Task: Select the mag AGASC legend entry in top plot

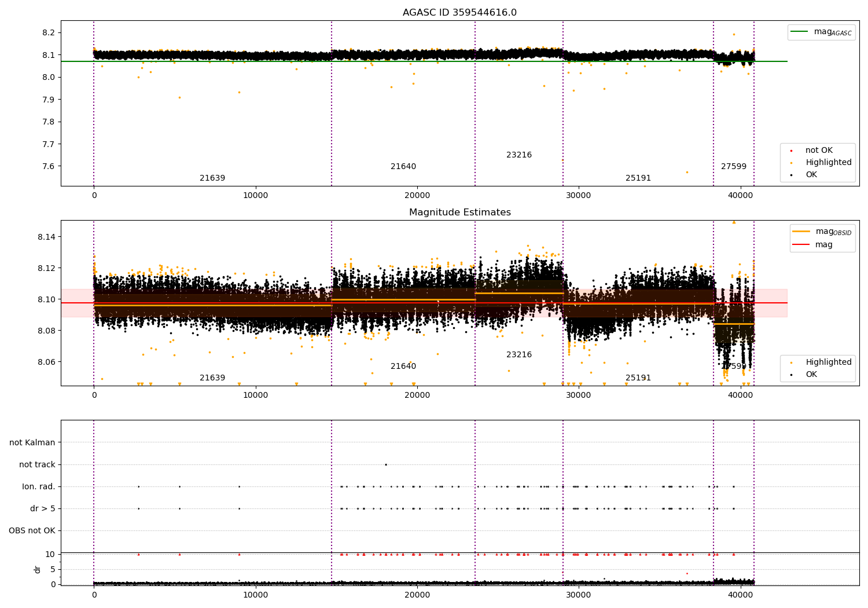Action: 833,32
